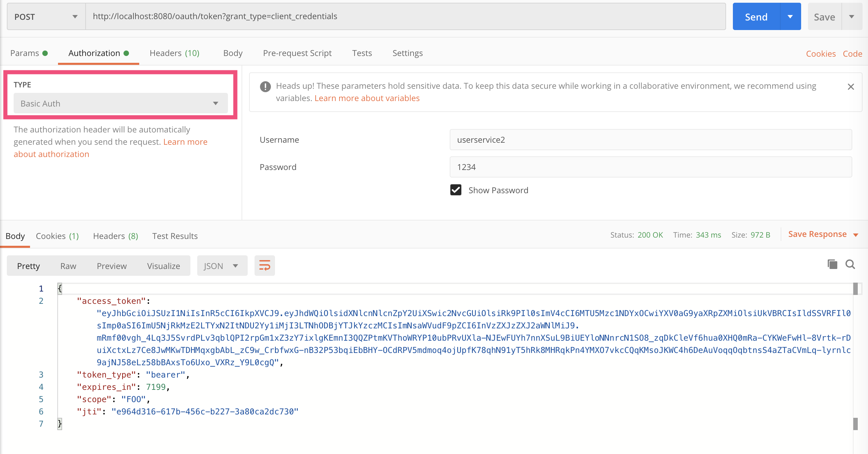Open search in response body
Viewport: 868px width, 454px height.
[850, 264]
